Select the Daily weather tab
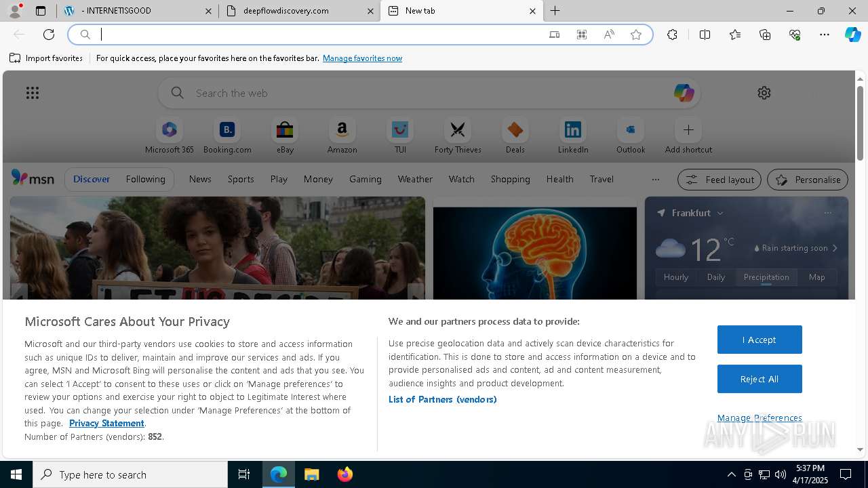Viewport: 868px width, 488px height. [716, 277]
